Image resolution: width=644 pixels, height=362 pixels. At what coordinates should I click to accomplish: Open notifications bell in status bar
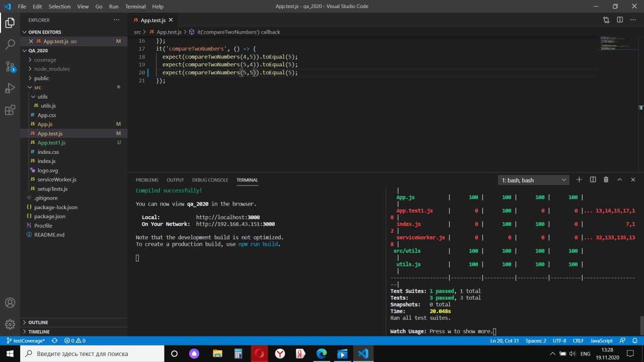pos(635,340)
